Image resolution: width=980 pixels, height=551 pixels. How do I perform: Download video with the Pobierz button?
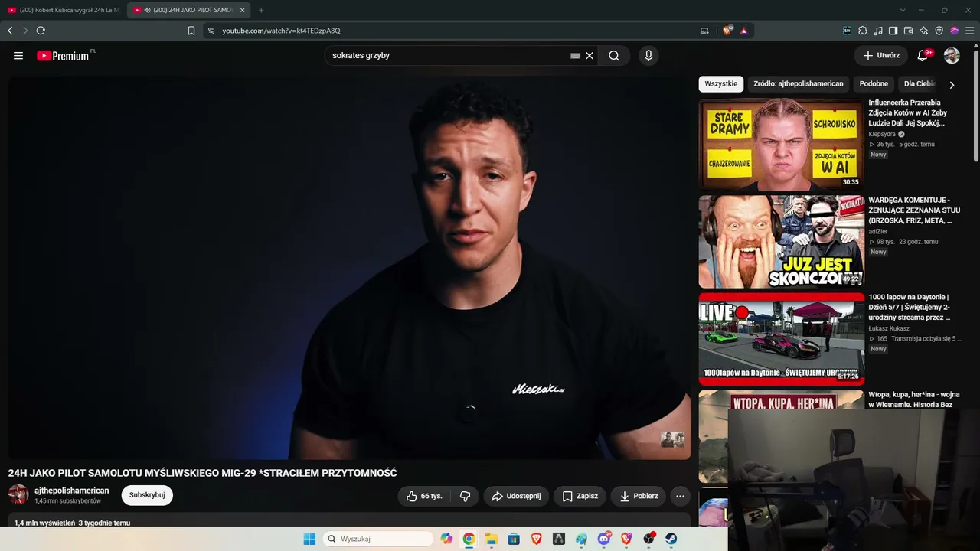639,496
